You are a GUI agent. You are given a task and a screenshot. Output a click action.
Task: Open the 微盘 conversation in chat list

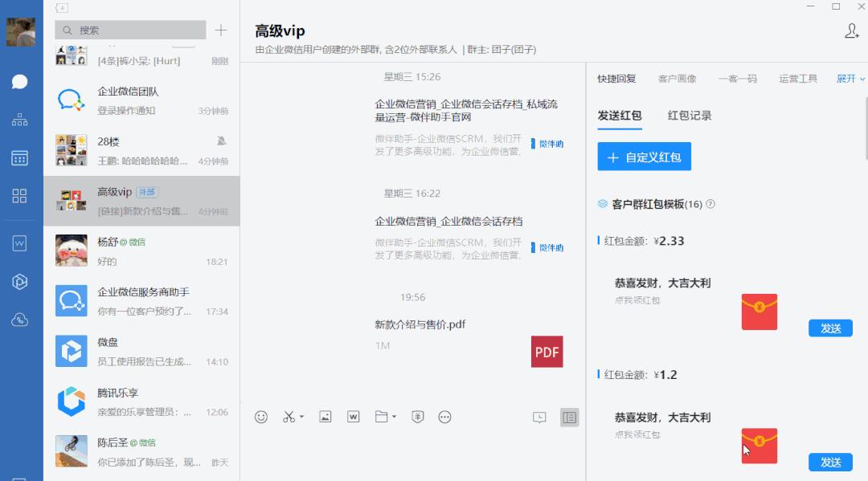[141, 352]
